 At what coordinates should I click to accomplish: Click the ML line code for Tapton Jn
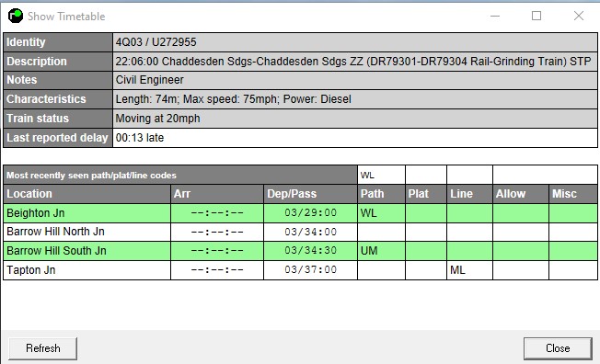[x=457, y=270]
